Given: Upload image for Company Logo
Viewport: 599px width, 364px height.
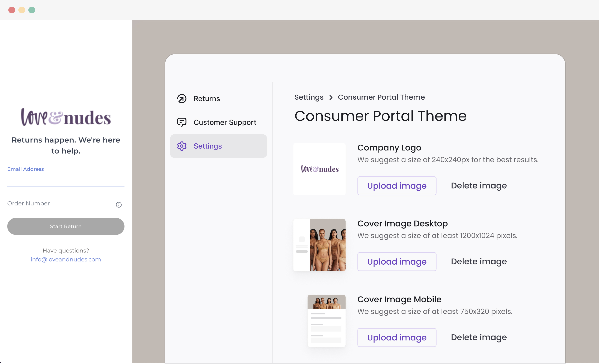Looking at the screenshot, I should click(396, 186).
